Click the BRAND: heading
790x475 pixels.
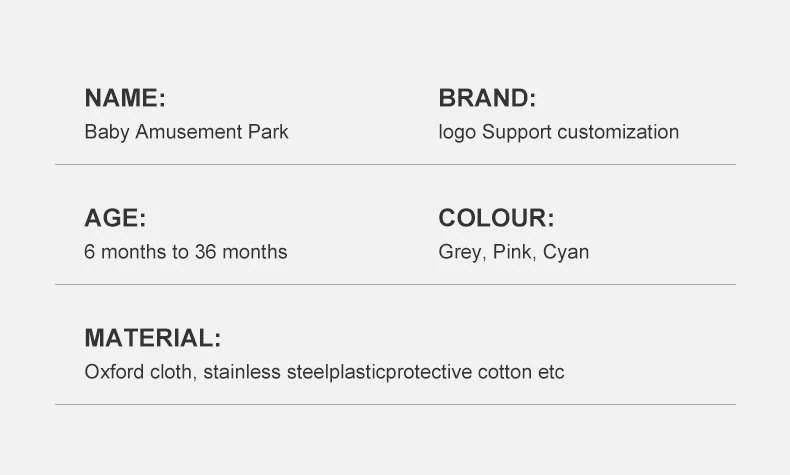(x=487, y=98)
